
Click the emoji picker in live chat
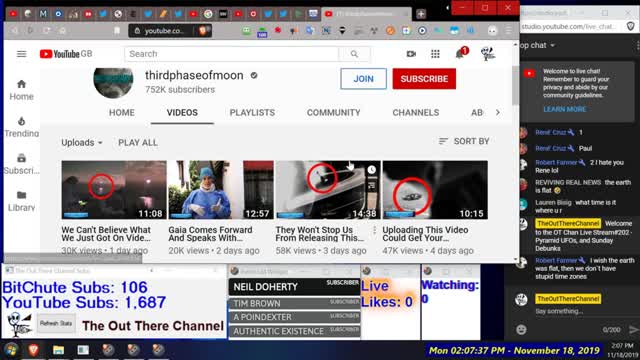click(521, 329)
